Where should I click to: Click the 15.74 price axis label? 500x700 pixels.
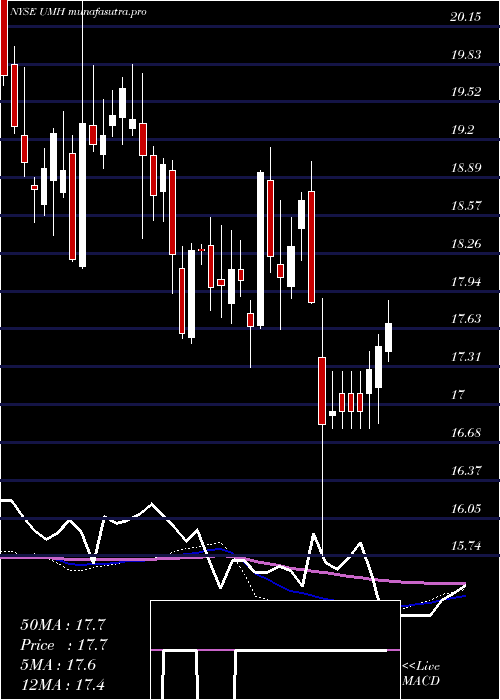(466, 546)
